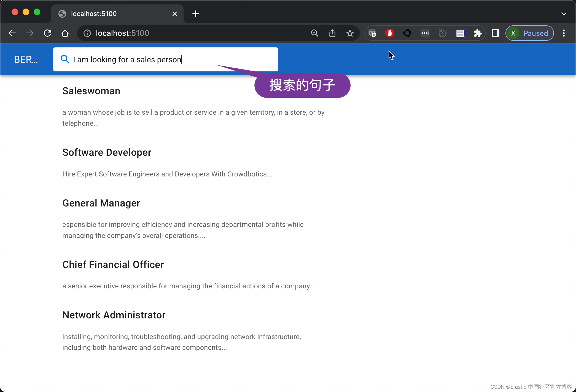Open the Software Developer result
The width and height of the screenshot is (576, 392).
(x=107, y=152)
